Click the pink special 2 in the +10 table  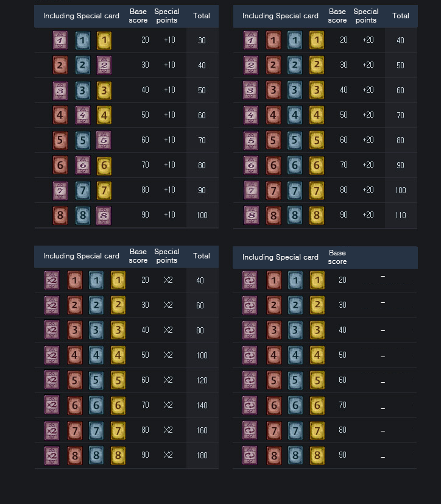coord(104,65)
